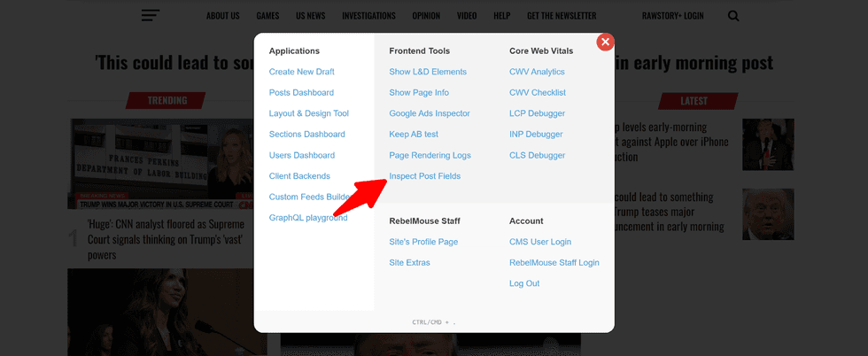The height and width of the screenshot is (356, 868).
Task: Open Site Extras
Action: tap(409, 263)
